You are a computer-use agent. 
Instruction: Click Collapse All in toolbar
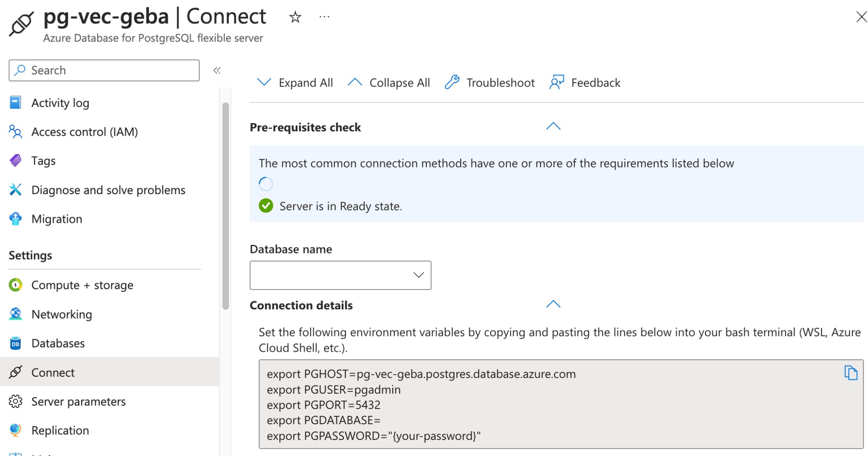[389, 83]
